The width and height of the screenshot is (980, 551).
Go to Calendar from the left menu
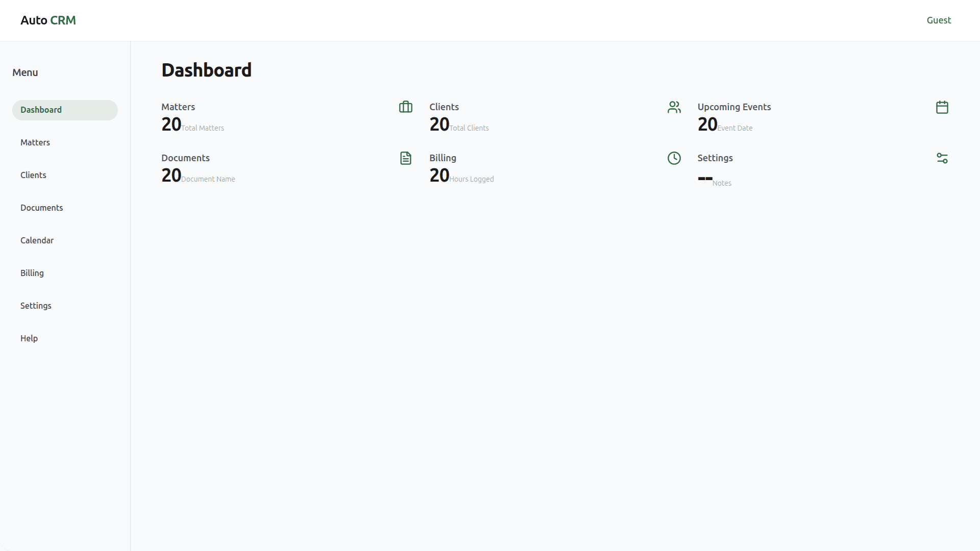pos(37,240)
